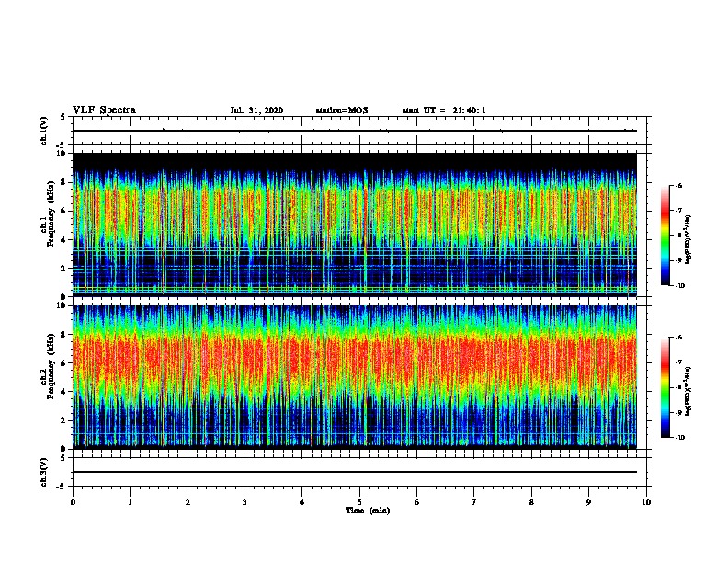The height and width of the screenshot is (563, 728).
Task: Click the "ch.1(V)" axis label
Action: (x=43, y=131)
